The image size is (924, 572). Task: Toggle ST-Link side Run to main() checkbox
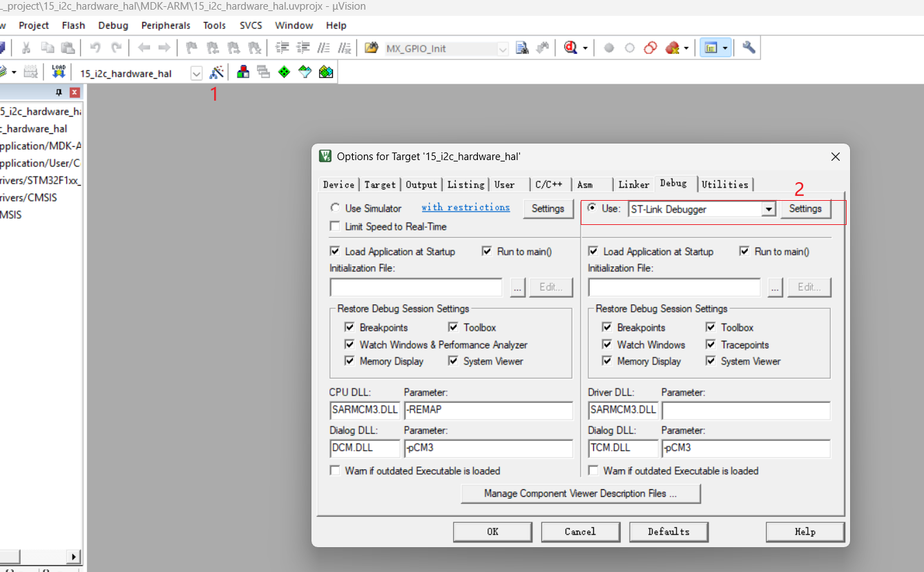(x=744, y=251)
